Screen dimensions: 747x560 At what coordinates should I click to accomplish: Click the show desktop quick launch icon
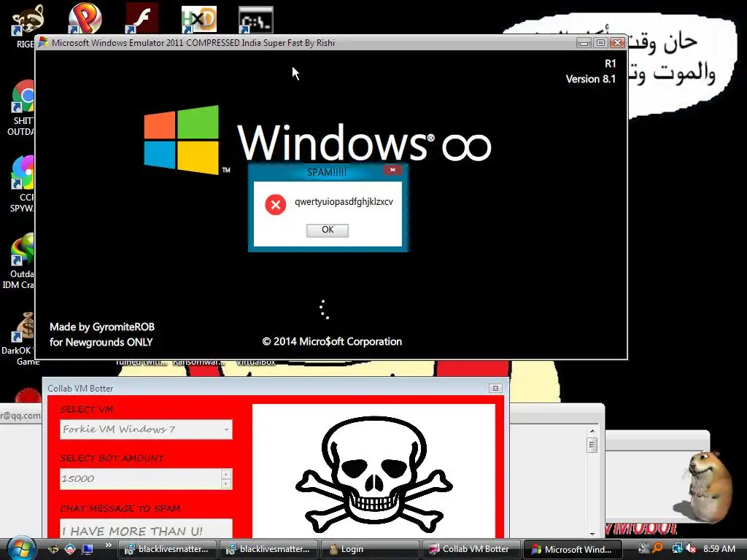[x=88, y=549]
